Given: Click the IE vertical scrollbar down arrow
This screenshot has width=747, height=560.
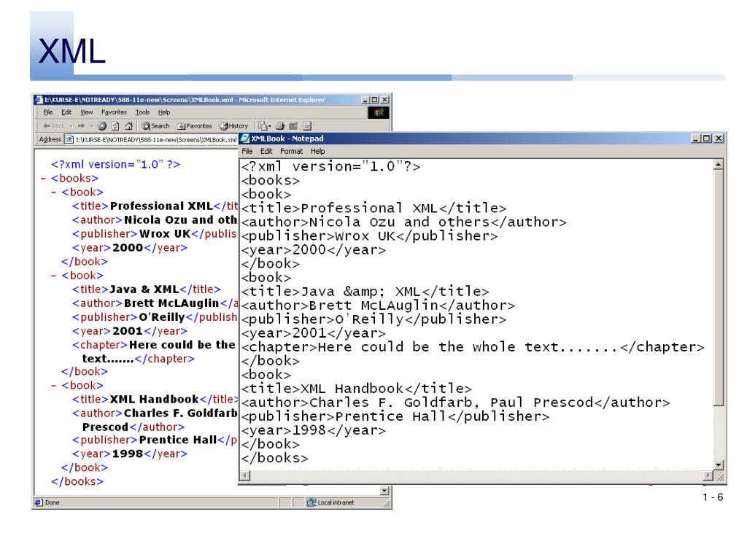Looking at the screenshot, I should coord(384,491).
